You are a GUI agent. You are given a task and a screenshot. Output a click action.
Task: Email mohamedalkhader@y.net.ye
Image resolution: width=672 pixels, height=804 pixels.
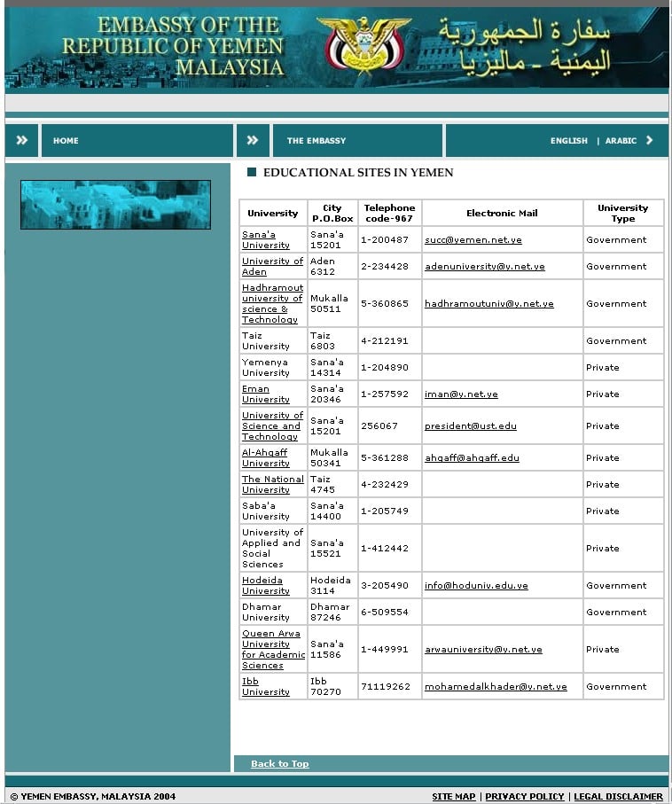[496, 687]
